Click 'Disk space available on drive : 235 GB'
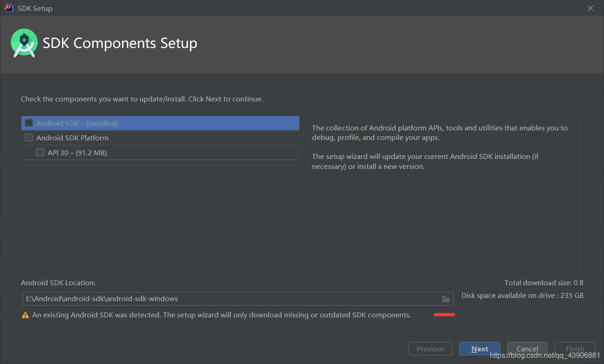 click(x=523, y=295)
